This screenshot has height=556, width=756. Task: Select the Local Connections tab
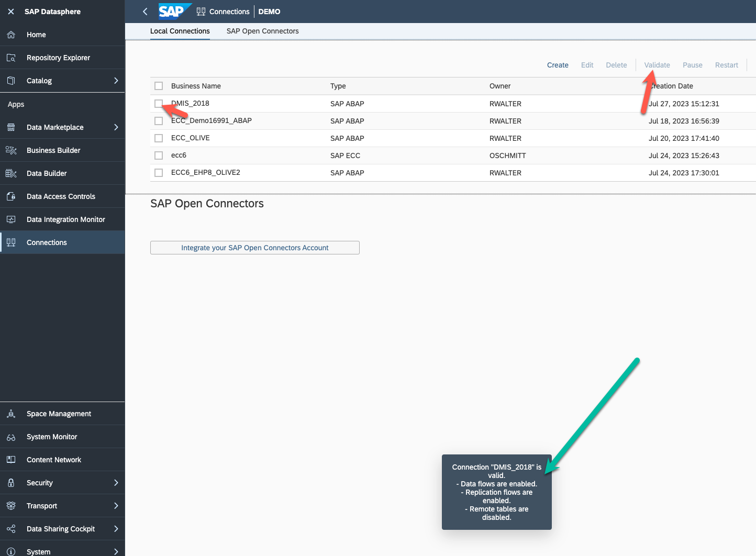(180, 31)
